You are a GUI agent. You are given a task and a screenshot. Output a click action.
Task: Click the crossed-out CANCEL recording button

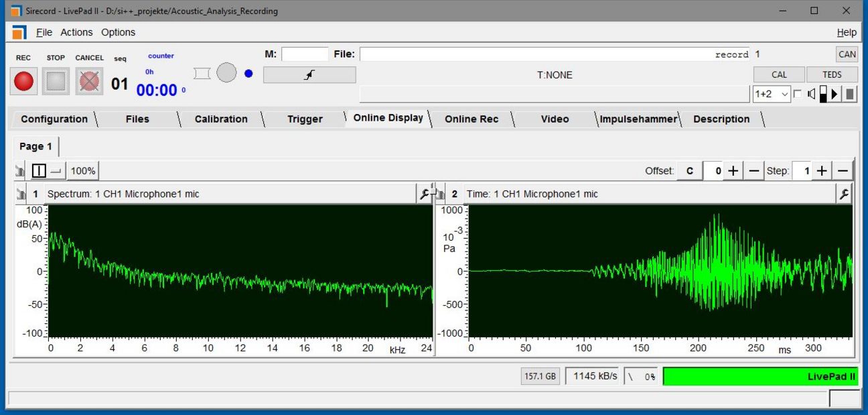89,81
